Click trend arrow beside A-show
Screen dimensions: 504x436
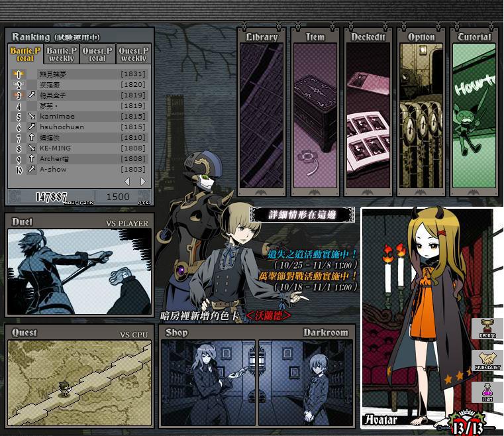(32, 169)
